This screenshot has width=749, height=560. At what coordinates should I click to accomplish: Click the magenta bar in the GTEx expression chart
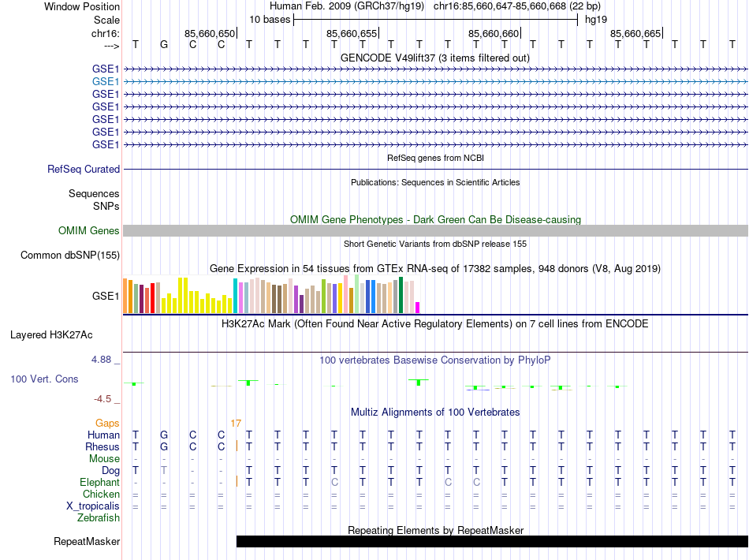tap(418, 307)
